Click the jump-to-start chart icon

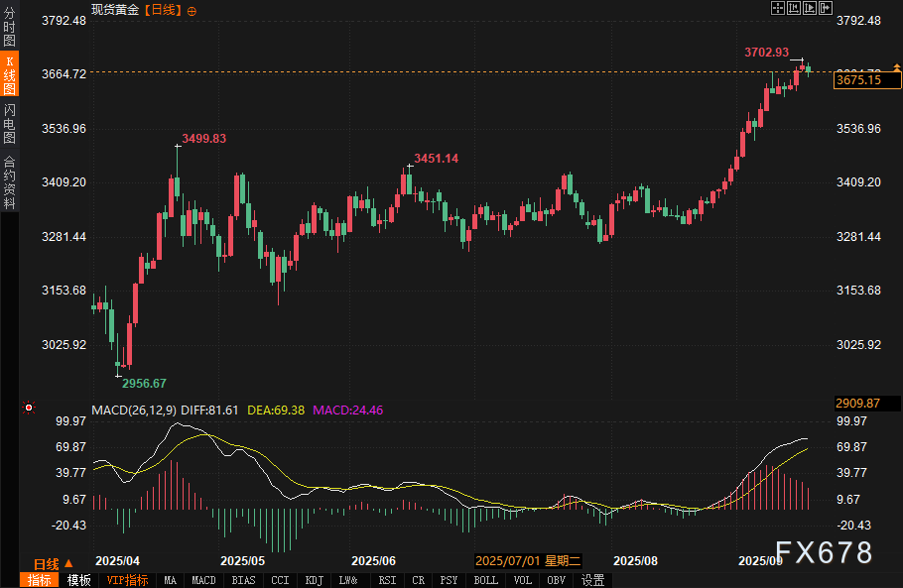click(794, 8)
